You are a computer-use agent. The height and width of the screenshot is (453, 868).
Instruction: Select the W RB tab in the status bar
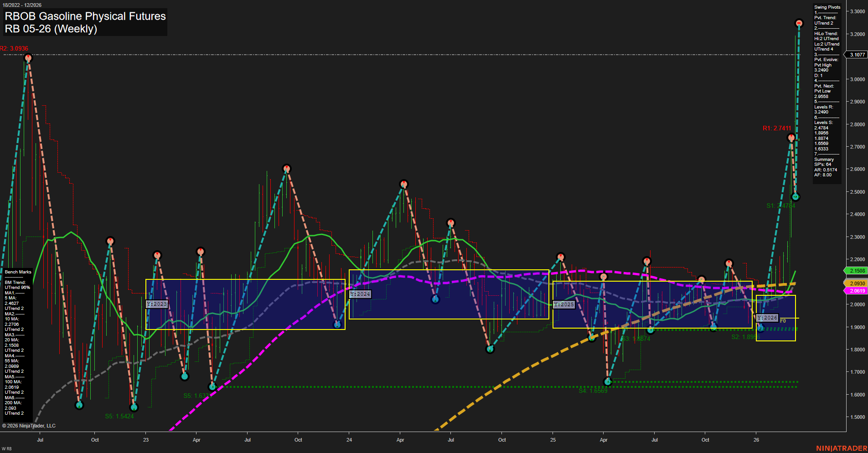tap(6, 448)
